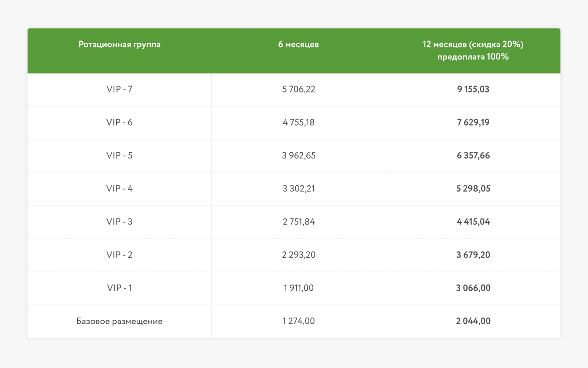Select the 'VIP - 7' row label
Screen dimensions: 588x368
119,90
